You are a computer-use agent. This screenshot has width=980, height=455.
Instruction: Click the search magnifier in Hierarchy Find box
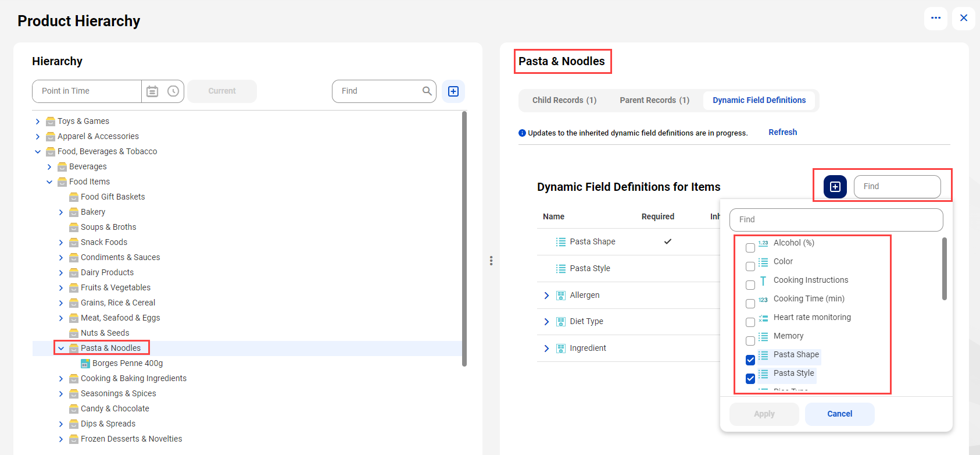pos(427,91)
